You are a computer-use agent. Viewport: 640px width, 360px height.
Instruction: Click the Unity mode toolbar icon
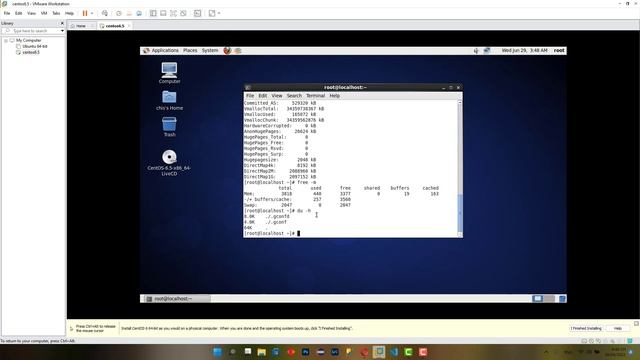(x=183, y=13)
